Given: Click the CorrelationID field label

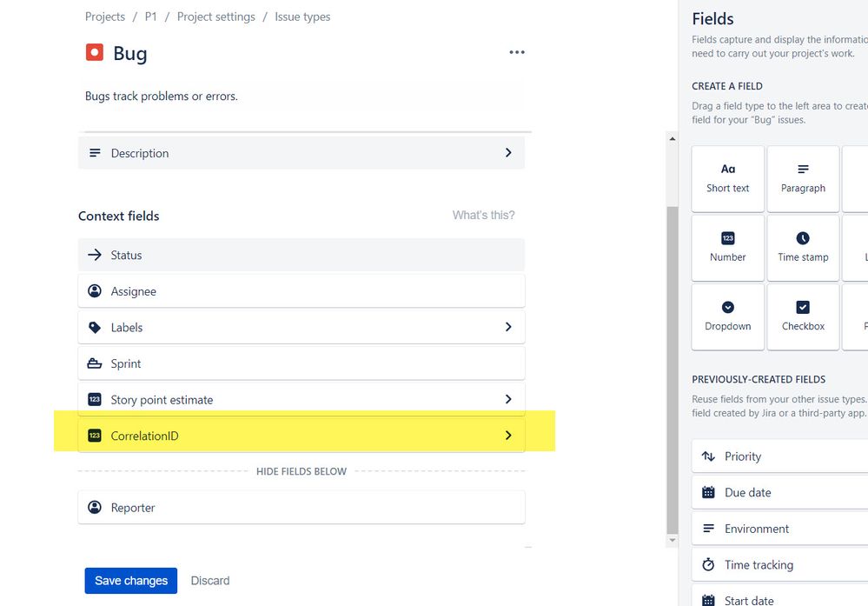Looking at the screenshot, I should [144, 436].
